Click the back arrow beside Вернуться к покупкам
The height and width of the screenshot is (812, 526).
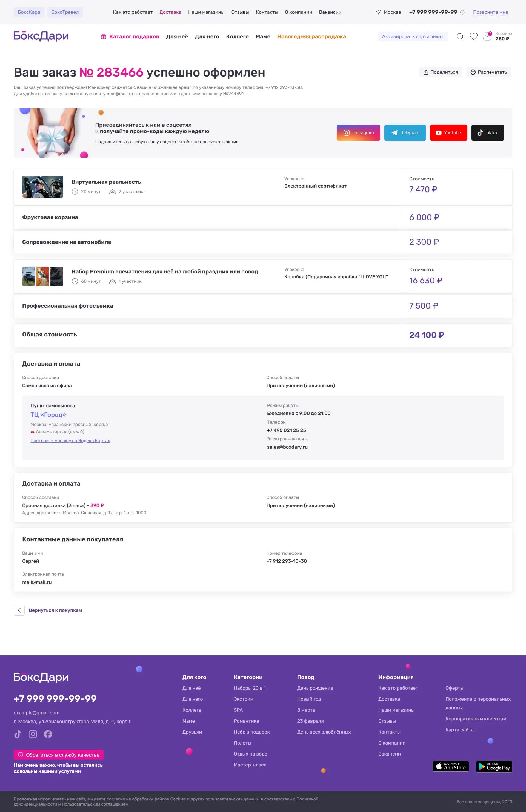coord(19,610)
